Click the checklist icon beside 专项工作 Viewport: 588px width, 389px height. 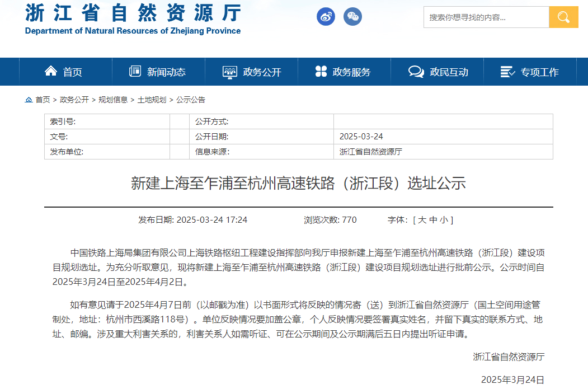(508, 72)
